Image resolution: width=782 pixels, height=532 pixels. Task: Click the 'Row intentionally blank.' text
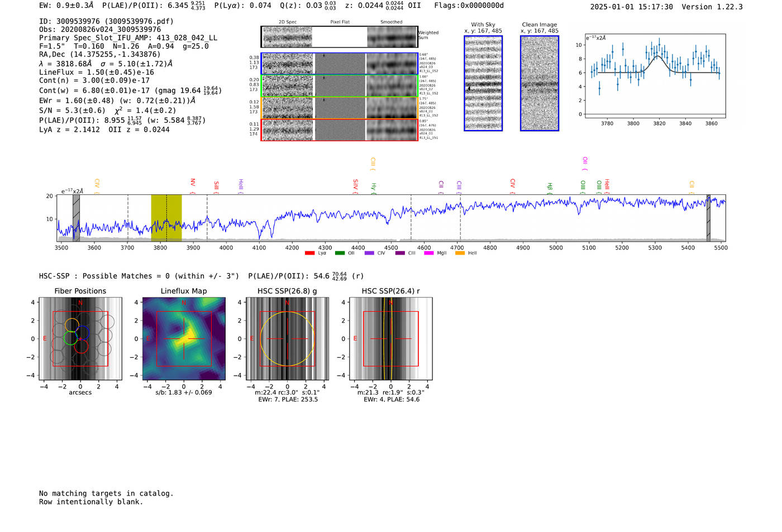91,502
